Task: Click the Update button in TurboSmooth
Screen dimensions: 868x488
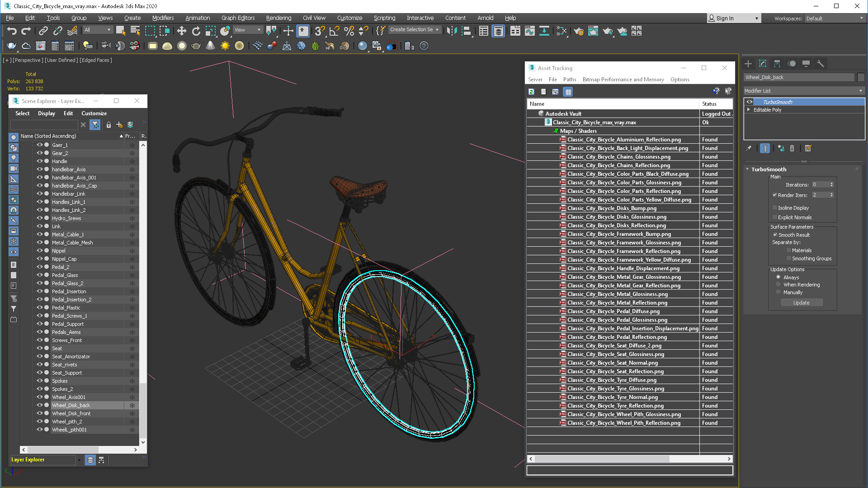Action: tap(802, 303)
